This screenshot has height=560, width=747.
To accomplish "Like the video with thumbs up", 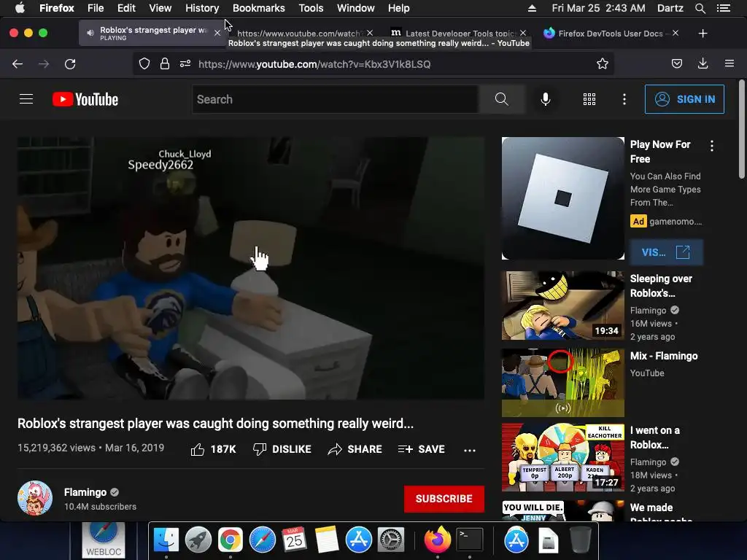I will [x=213, y=449].
